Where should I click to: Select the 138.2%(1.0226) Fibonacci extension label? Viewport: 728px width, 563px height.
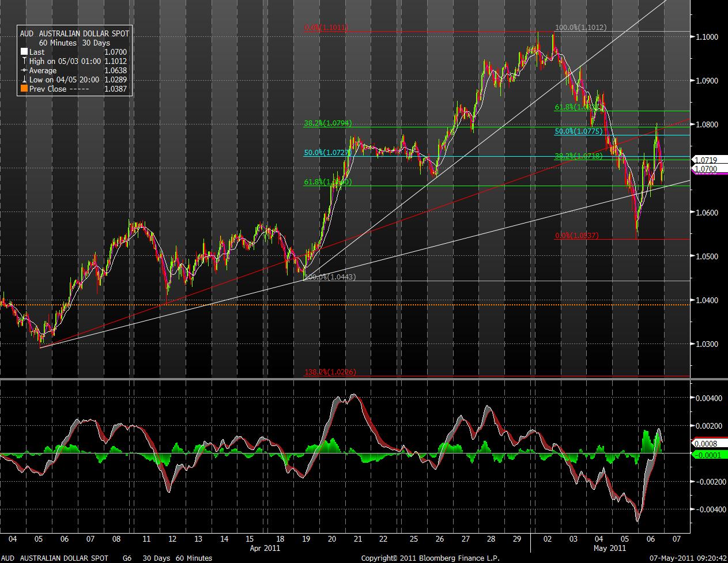coord(330,372)
